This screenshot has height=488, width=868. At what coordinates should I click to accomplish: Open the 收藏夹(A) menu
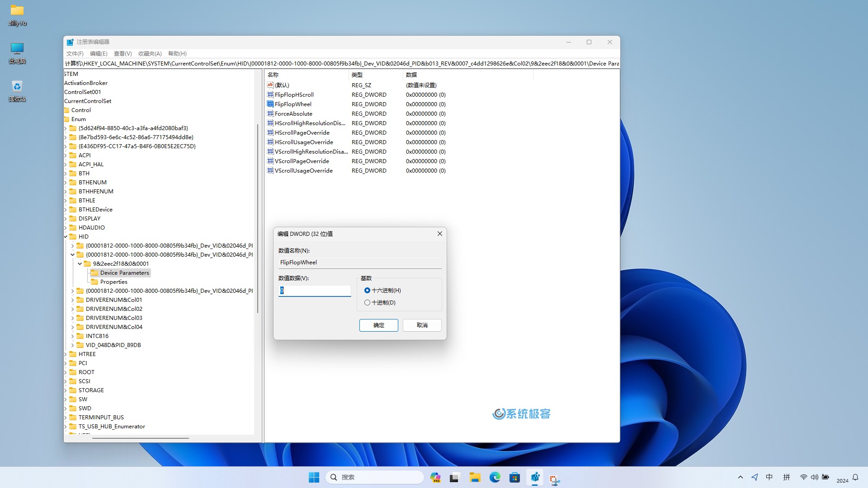(x=150, y=54)
